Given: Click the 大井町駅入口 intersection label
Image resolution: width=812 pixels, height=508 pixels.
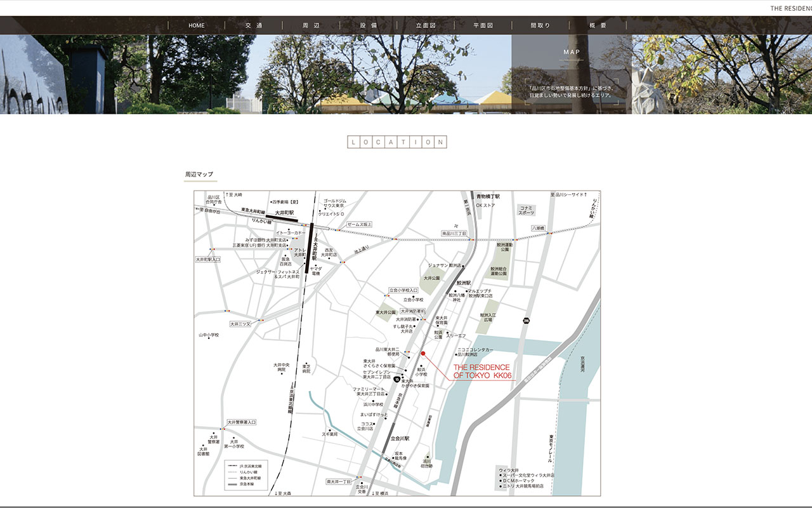Looking at the screenshot, I should pyautogui.click(x=208, y=259).
